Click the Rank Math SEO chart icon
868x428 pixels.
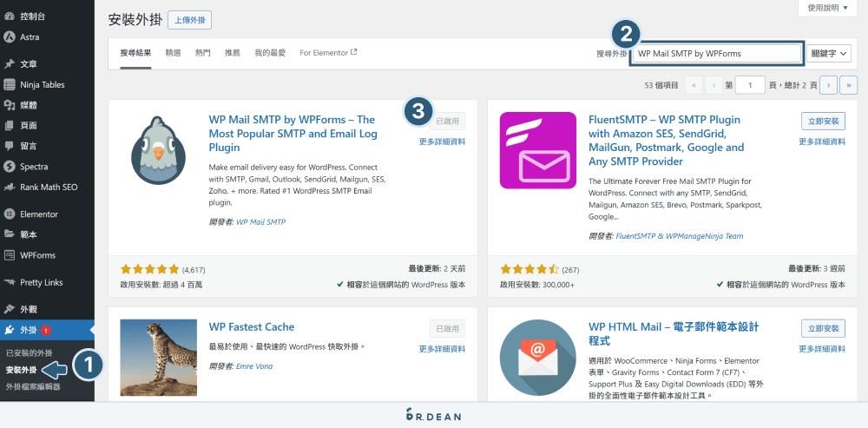tap(9, 188)
